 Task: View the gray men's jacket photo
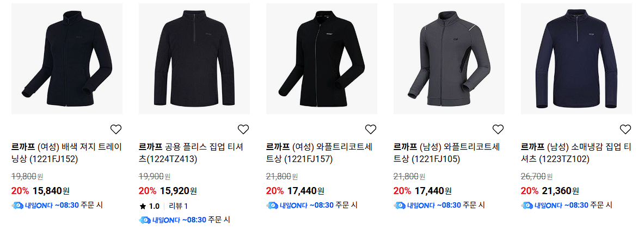(449, 59)
